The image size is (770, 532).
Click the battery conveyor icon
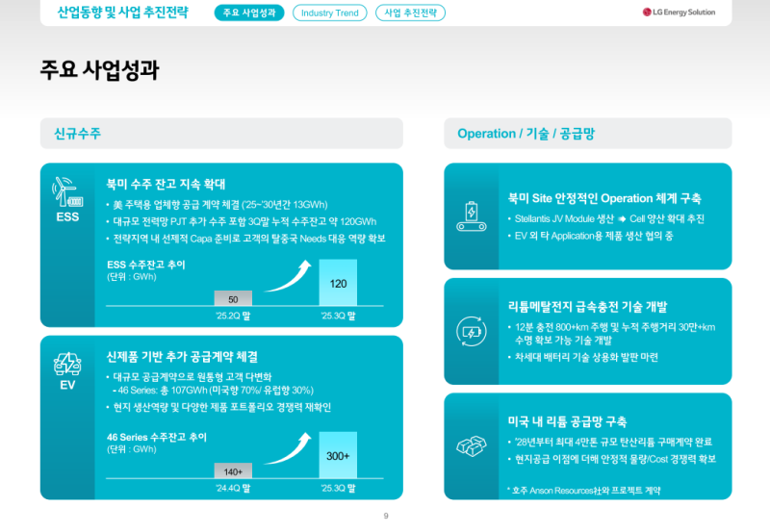[x=475, y=214]
